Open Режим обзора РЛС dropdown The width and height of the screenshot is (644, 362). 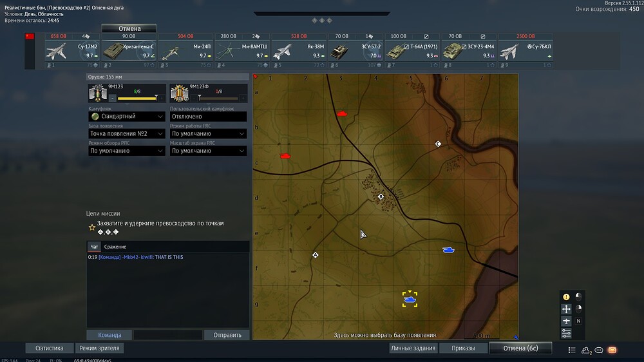point(127,151)
